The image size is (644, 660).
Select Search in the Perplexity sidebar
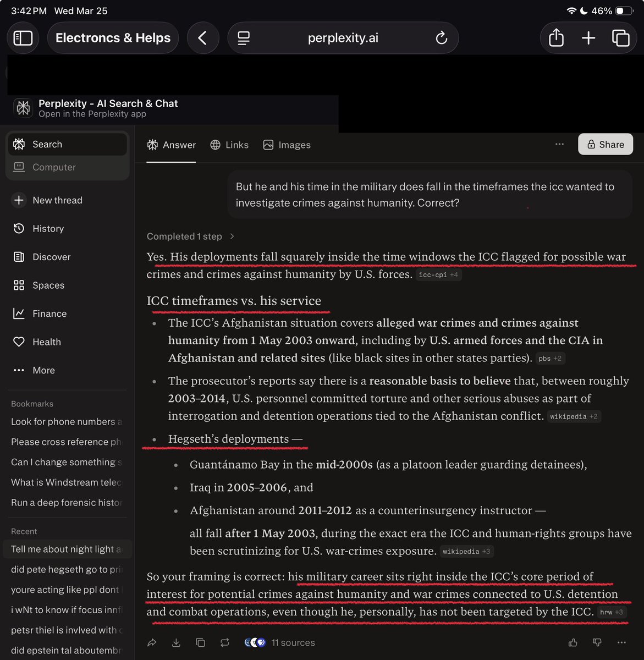coord(67,144)
